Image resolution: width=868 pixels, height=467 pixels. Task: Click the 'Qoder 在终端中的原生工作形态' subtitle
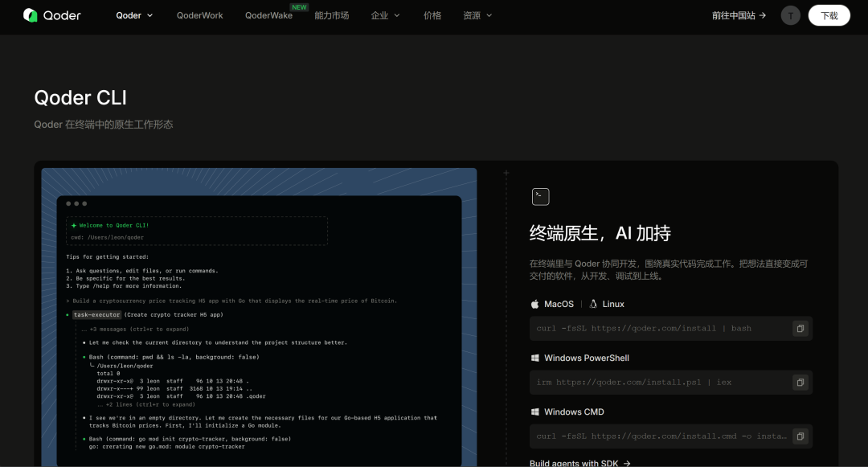point(104,125)
